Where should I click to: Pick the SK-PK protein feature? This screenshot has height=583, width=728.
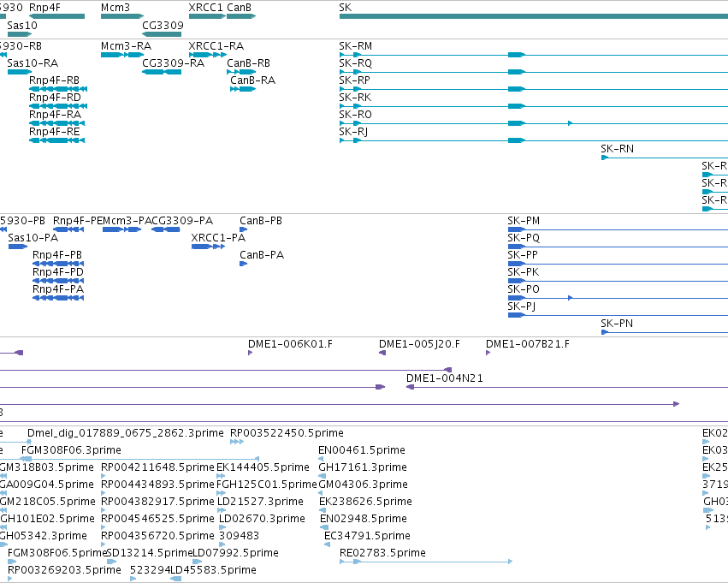coord(618,281)
